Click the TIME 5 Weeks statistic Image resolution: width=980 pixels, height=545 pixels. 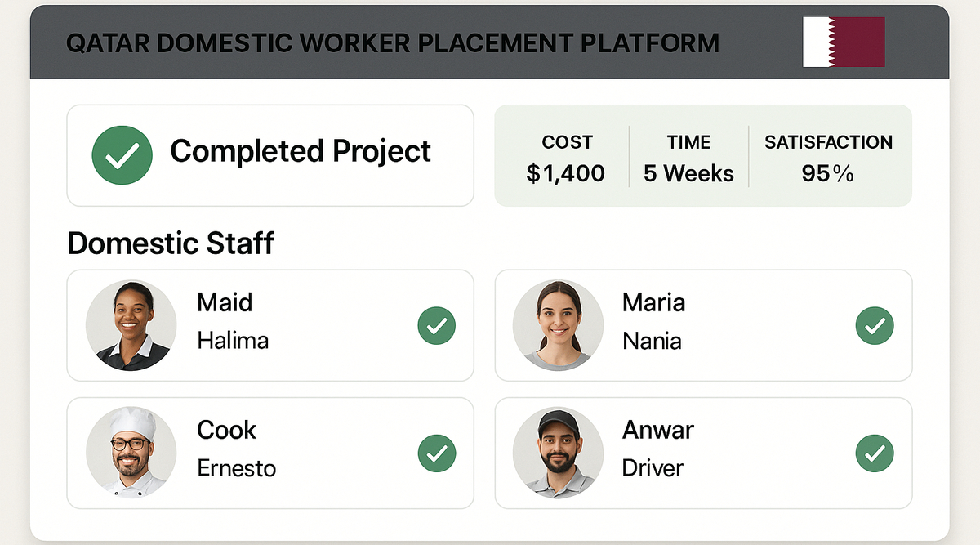(688, 159)
